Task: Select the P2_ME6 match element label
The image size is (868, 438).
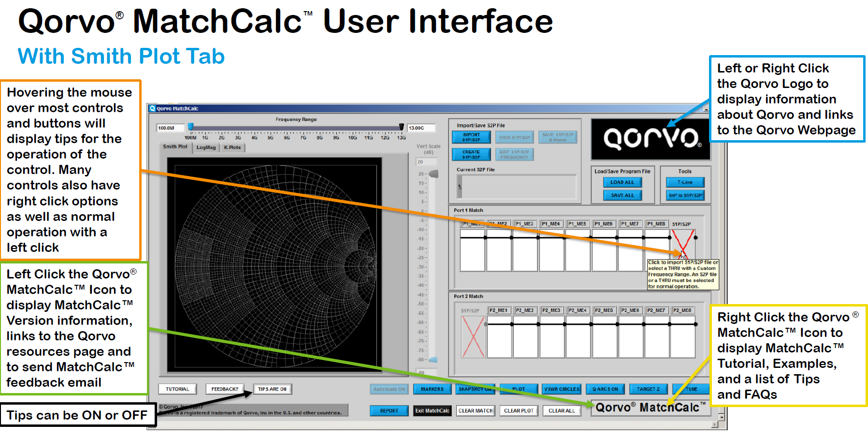Action: (630, 310)
